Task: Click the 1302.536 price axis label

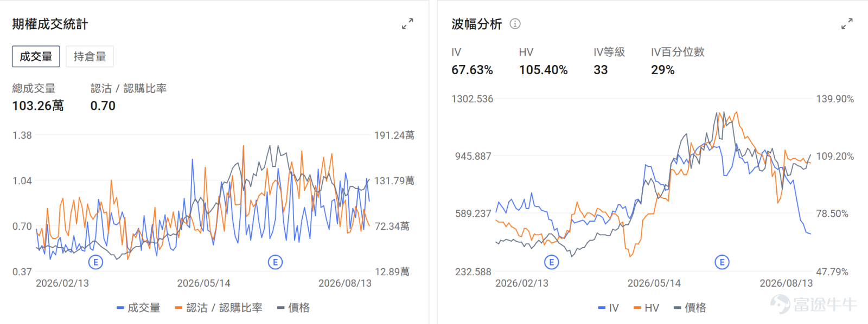Action: pos(473,99)
